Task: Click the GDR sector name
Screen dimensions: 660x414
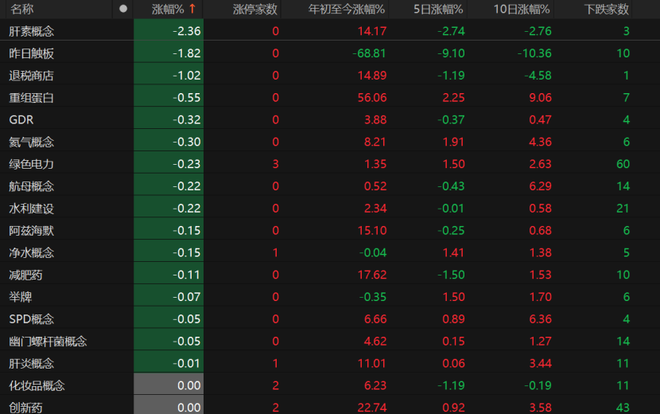Action: (22, 119)
